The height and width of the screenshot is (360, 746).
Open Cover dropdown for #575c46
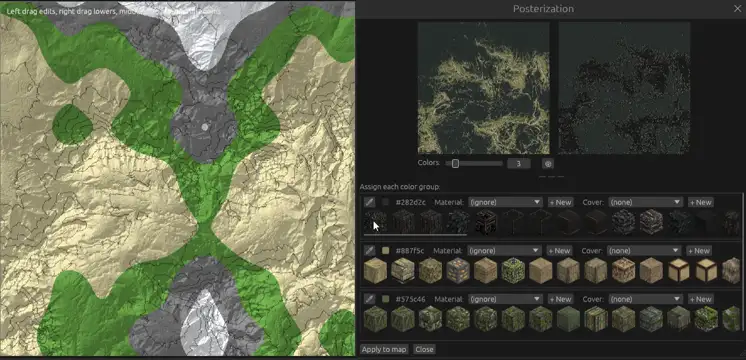[x=645, y=299]
